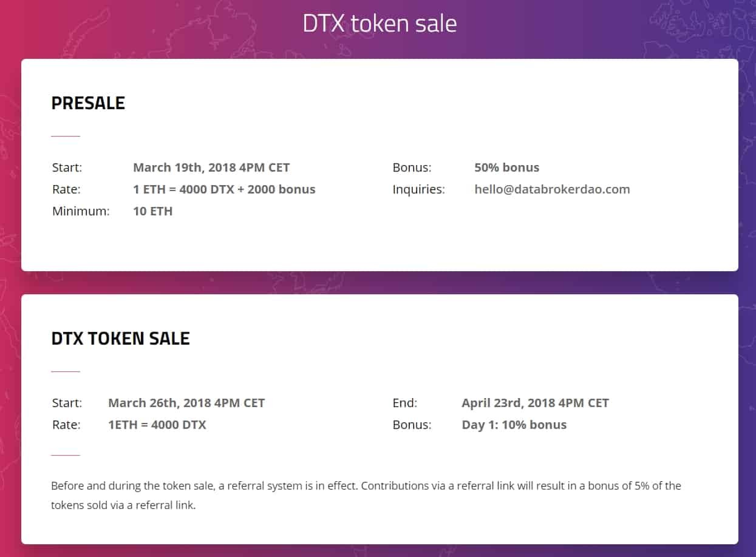Click the 1ETH = 4000 DTX rate

click(157, 425)
